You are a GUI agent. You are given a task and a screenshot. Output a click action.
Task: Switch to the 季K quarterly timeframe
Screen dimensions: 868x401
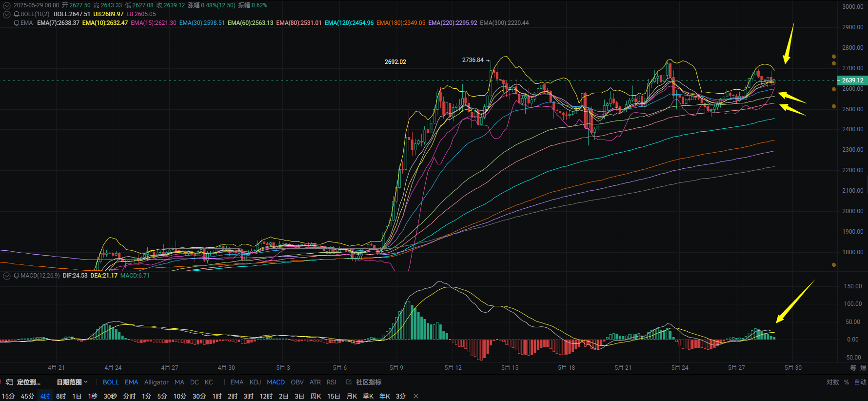(368, 396)
